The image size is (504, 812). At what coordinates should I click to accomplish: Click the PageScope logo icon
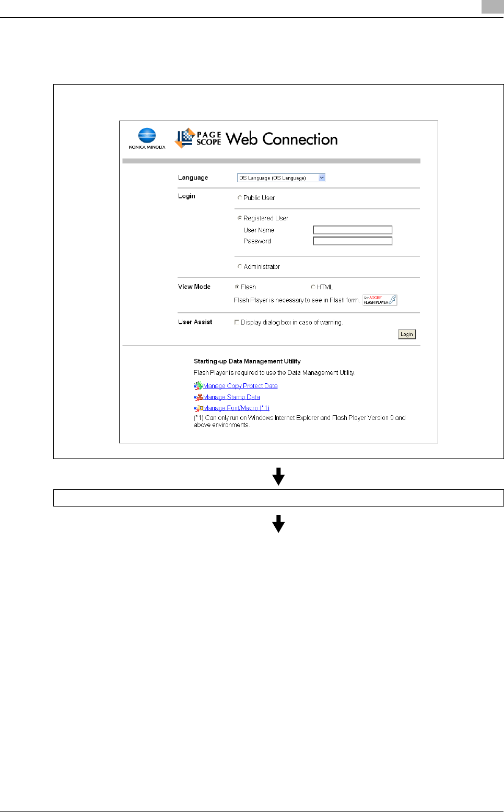(x=184, y=138)
